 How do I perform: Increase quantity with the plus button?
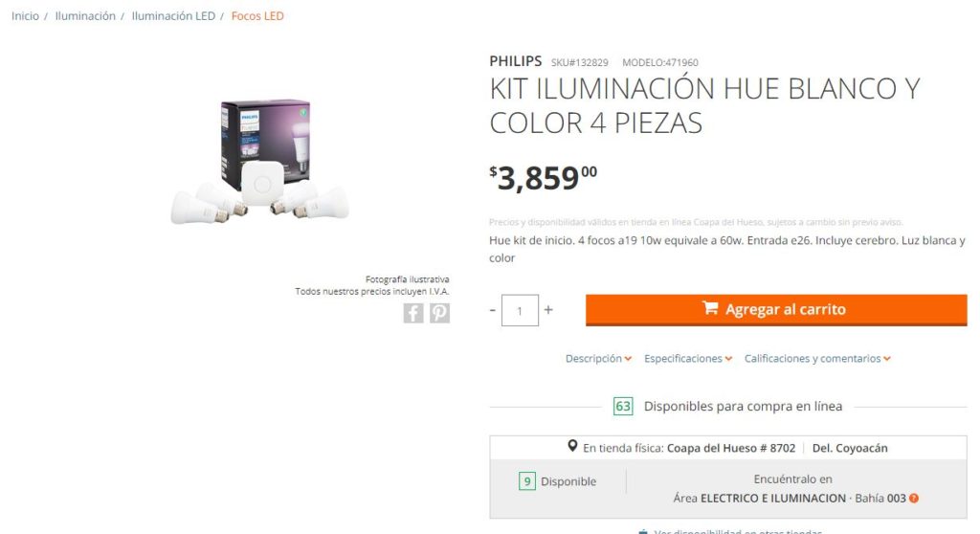click(x=548, y=309)
